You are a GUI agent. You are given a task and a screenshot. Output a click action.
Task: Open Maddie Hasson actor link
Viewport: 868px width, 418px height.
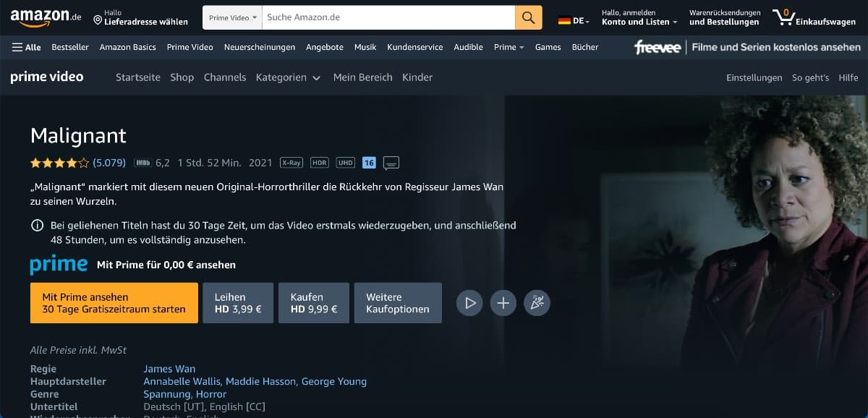click(x=261, y=381)
